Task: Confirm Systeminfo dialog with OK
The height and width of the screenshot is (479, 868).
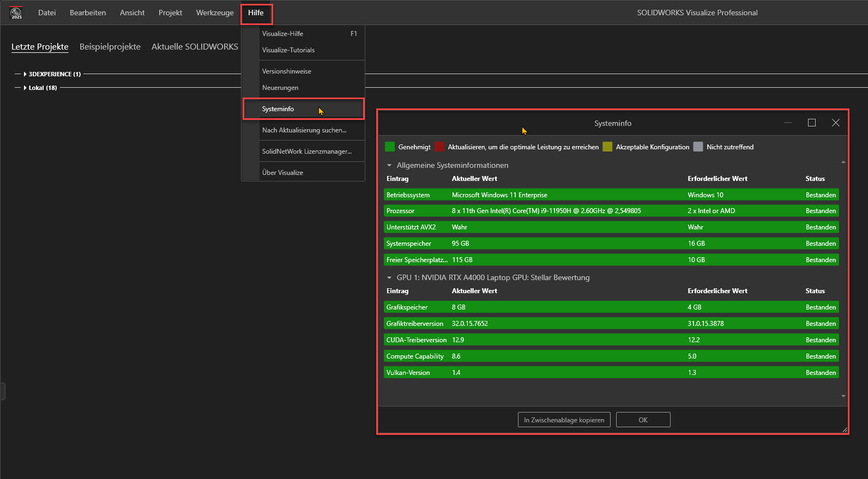Action: point(643,420)
